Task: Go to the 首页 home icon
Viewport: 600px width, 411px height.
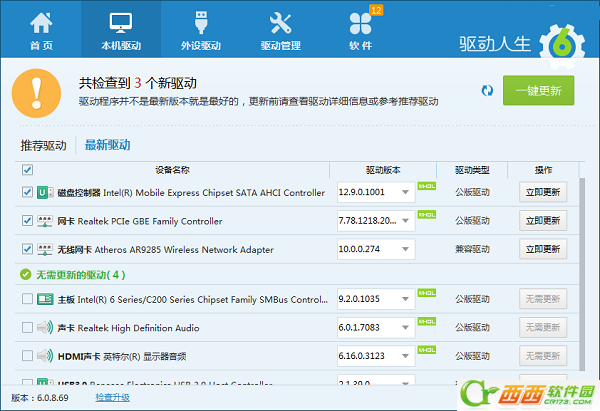Action: pos(41,29)
